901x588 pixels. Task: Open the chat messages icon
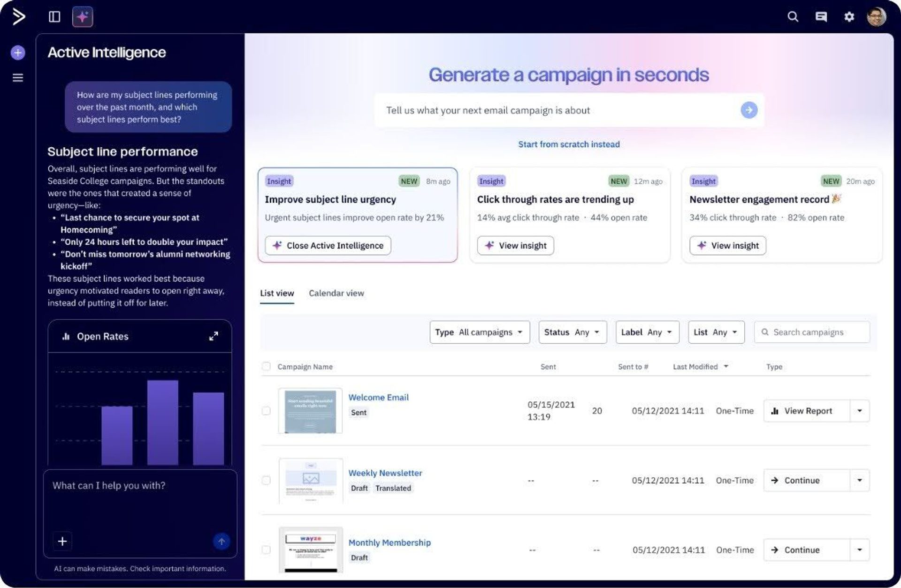tap(821, 17)
